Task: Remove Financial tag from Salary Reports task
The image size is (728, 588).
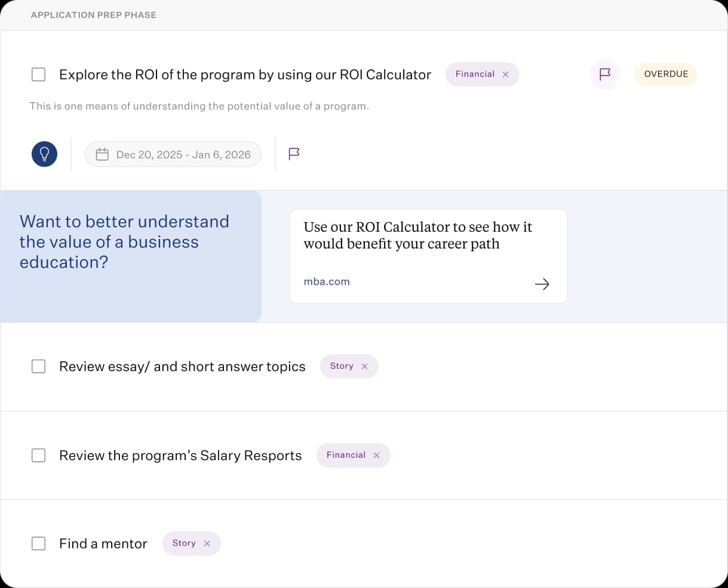Action: coord(377,455)
